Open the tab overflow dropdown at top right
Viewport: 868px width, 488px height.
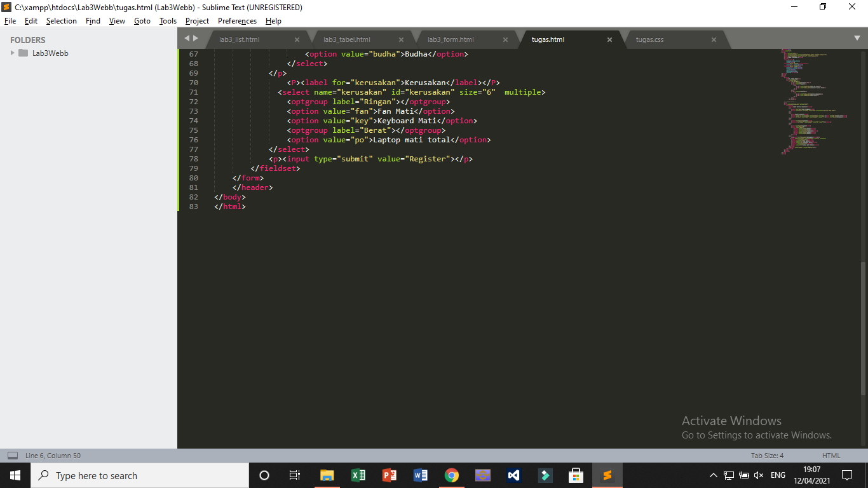coord(857,38)
